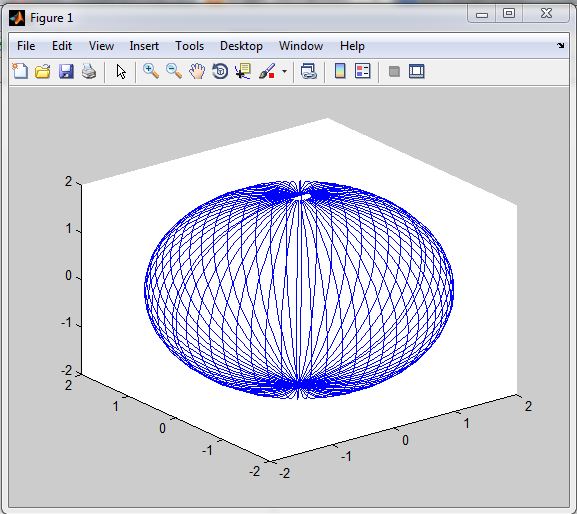Click the New Figure icon
The image size is (577, 514).
[20, 71]
